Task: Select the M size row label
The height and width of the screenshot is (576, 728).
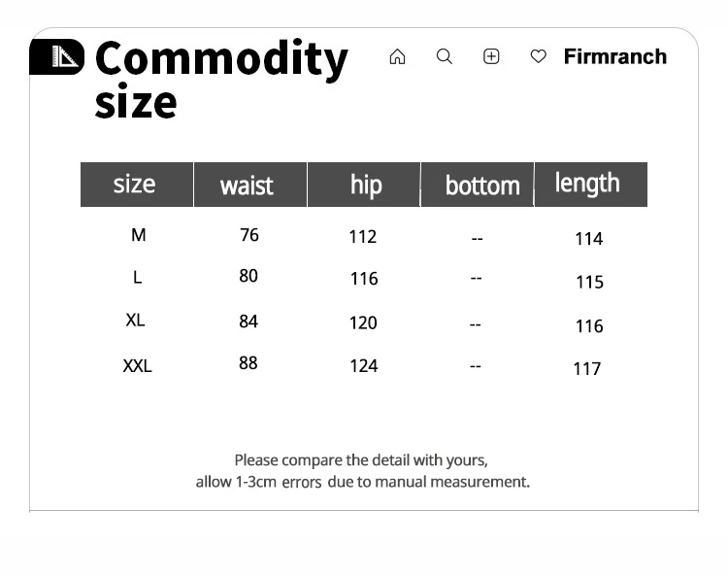Action: [138, 235]
